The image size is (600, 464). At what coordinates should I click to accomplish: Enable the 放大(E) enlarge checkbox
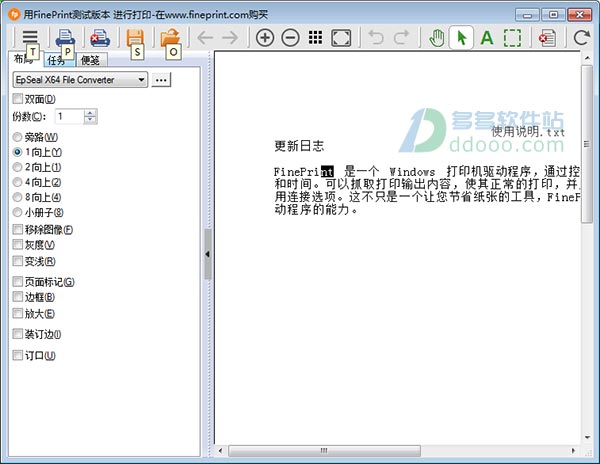coord(18,313)
